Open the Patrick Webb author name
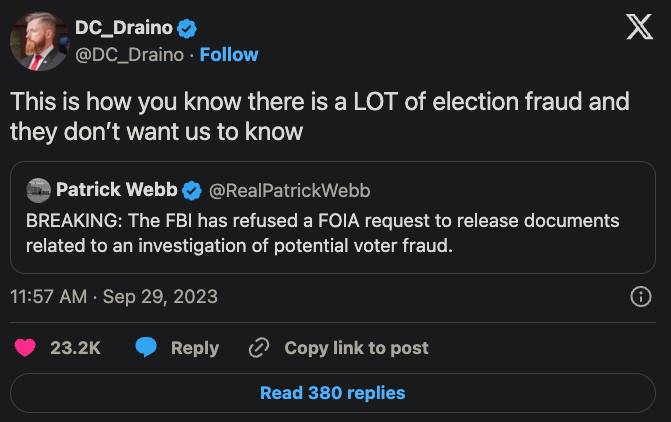 coord(117,189)
